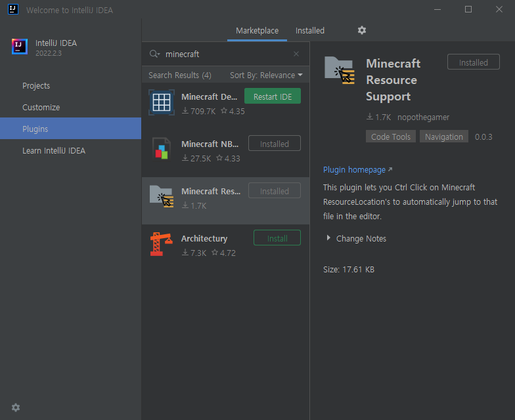This screenshot has width=515, height=420.
Task: Click the version number 0.0.3
Action: click(x=483, y=136)
